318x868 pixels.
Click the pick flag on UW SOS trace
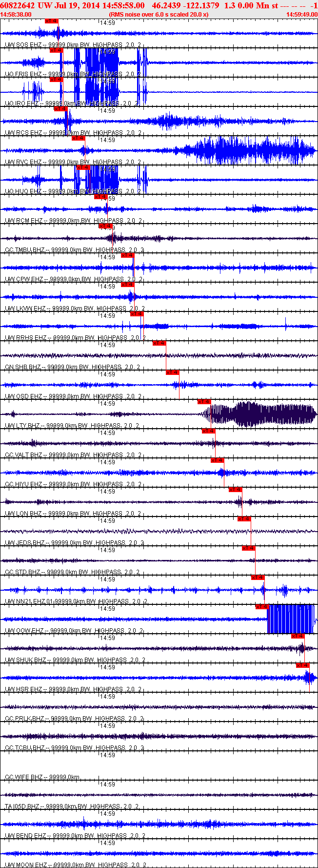[52, 21]
